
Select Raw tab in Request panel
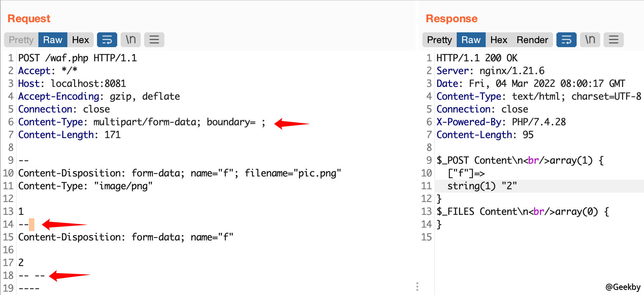tap(53, 40)
